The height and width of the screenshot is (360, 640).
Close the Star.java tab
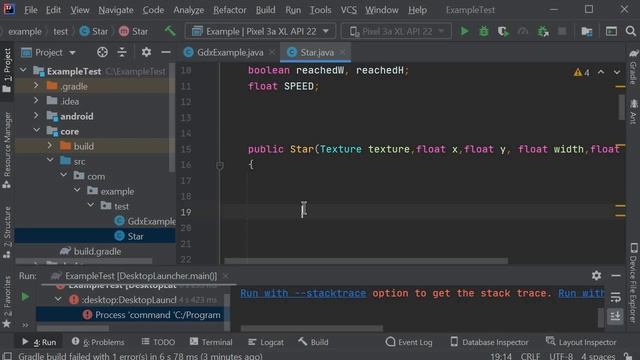tap(342, 52)
